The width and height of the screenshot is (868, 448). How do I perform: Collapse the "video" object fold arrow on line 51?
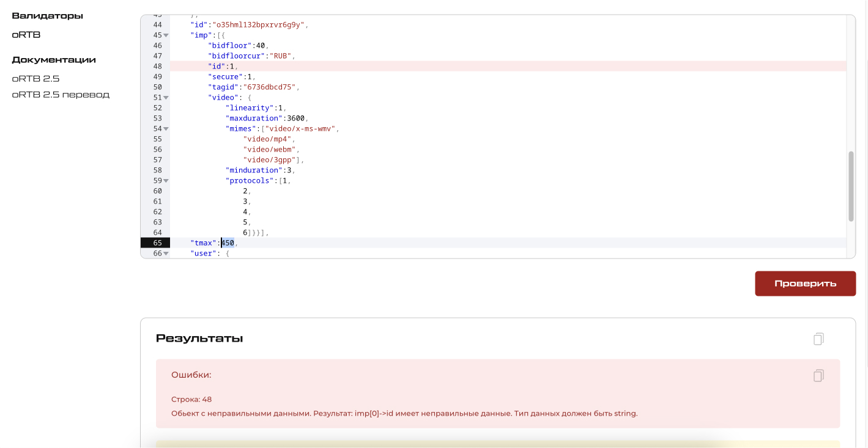click(x=166, y=98)
